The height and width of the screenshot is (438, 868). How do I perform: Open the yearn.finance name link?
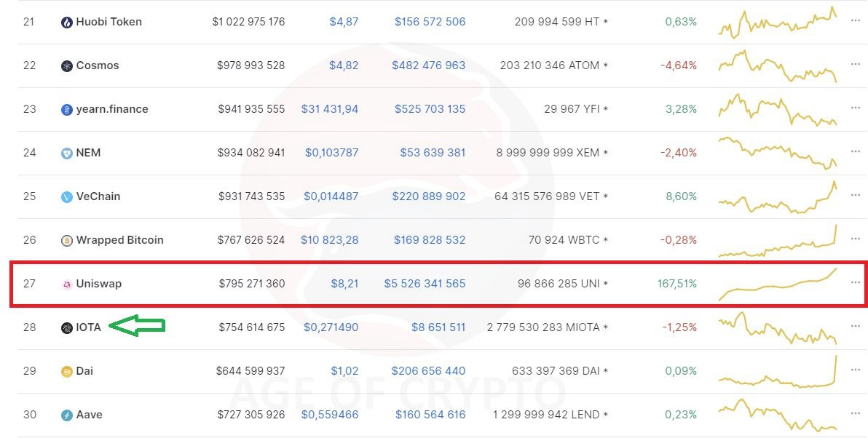point(112,109)
